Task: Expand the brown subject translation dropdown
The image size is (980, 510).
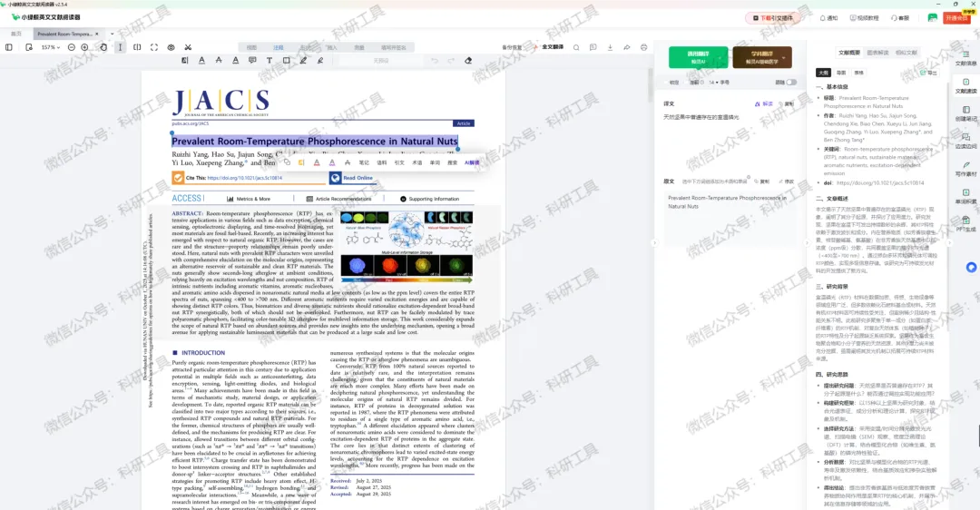Action: tap(784, 57)
